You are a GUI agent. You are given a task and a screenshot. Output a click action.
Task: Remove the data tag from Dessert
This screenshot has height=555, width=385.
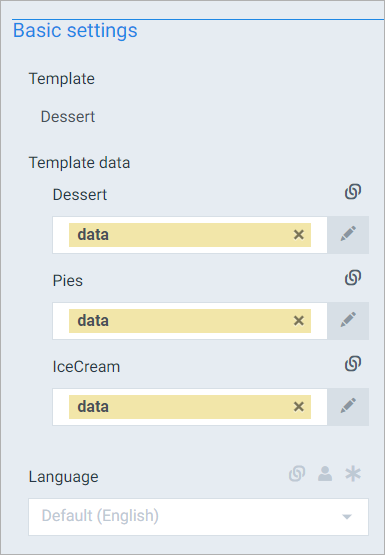(x=299, y=235)
